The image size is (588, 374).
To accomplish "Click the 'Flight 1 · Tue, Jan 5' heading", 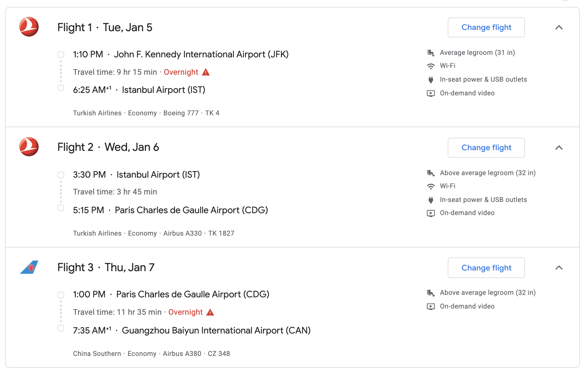I will [105, 27].
